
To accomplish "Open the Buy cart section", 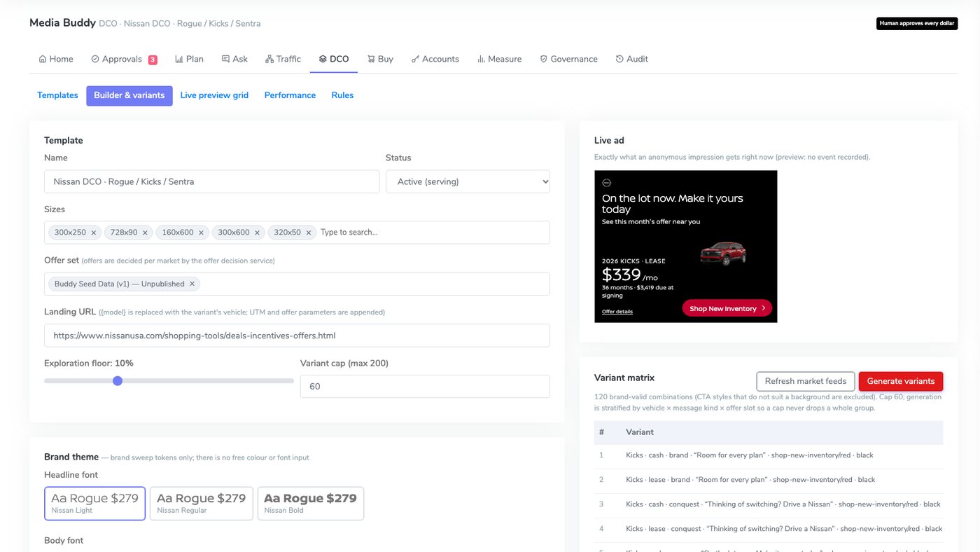I will coord(380,59).
